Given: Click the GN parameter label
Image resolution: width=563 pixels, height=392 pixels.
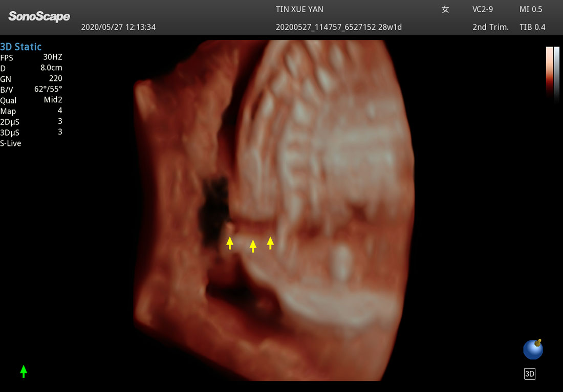Looking at the screenshot, I should click(6, 79).
